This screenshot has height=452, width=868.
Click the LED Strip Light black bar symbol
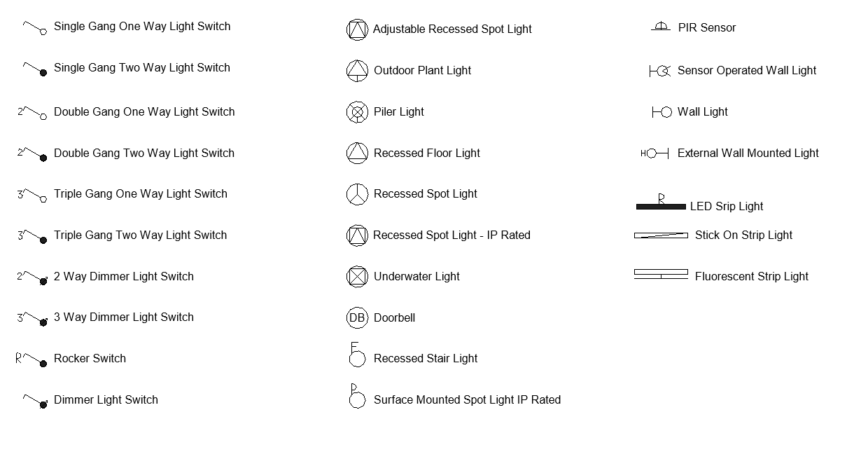point(660,207)
